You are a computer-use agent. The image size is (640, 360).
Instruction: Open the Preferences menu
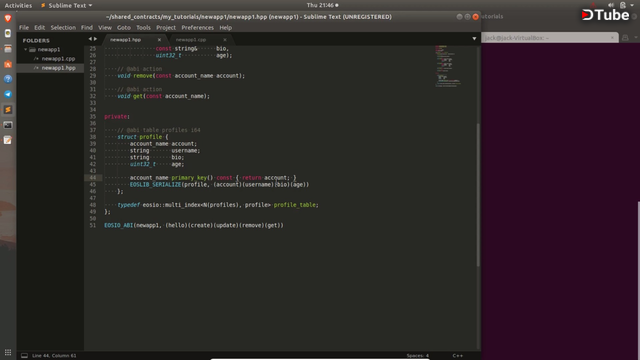coord(198,28)
